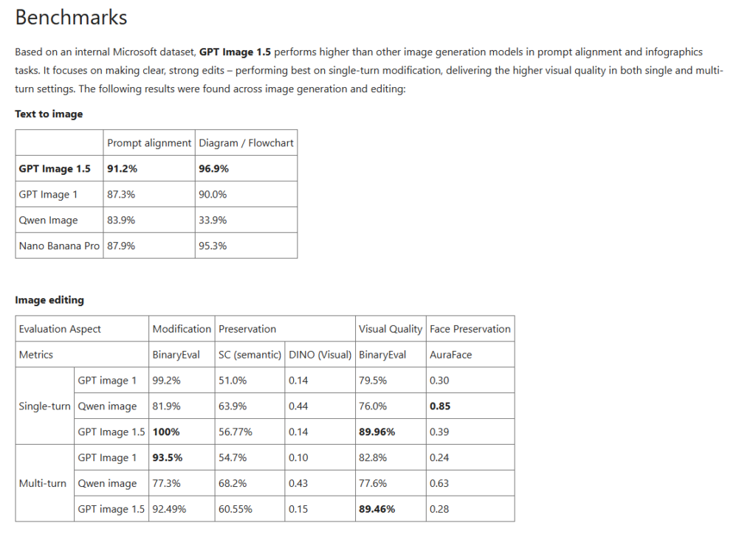Click the Evaluation Aspect header cell
The width and height of the screenshot is (756, 537).
(60, 329)
